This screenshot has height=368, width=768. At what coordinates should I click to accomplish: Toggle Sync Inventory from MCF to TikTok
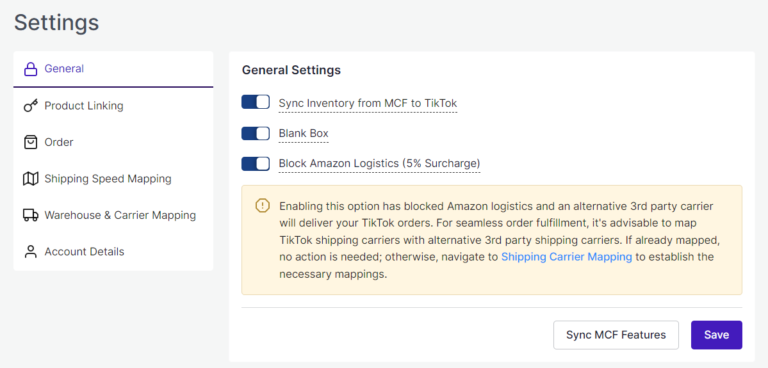pyautogui.click(x=256, y=102)
